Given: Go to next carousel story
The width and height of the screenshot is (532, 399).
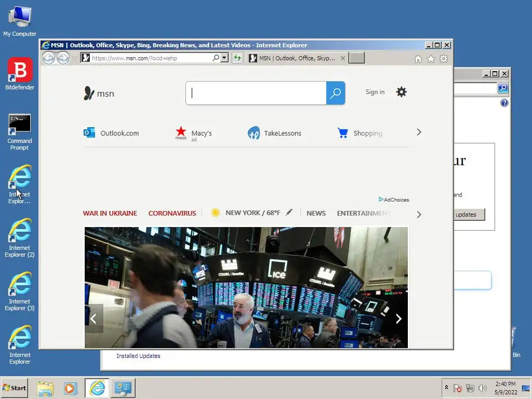Looking at the screenshot, I should [x=398, y=318].
